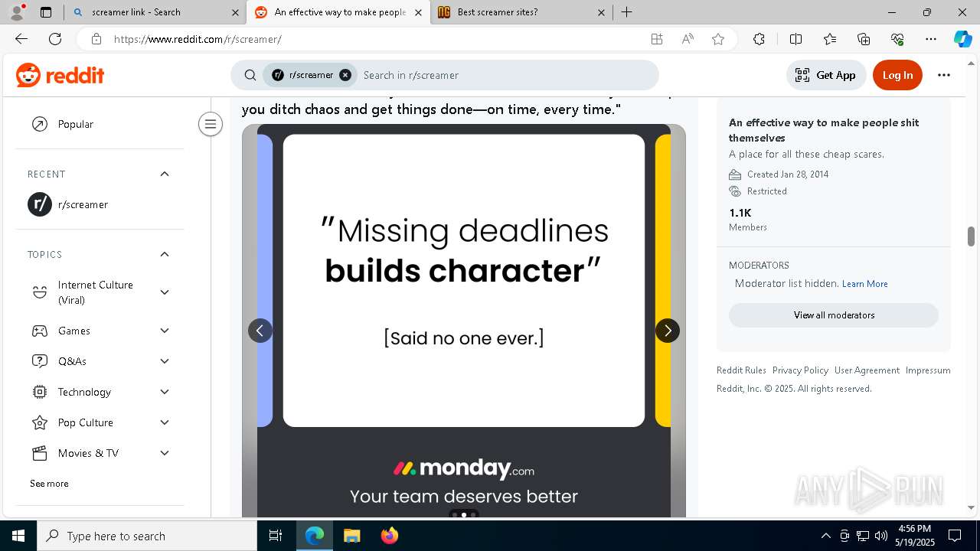Viewport: 980px width, 551px height.
Task: Collapse the TOPICS section
Action: [x=165, y=254]
